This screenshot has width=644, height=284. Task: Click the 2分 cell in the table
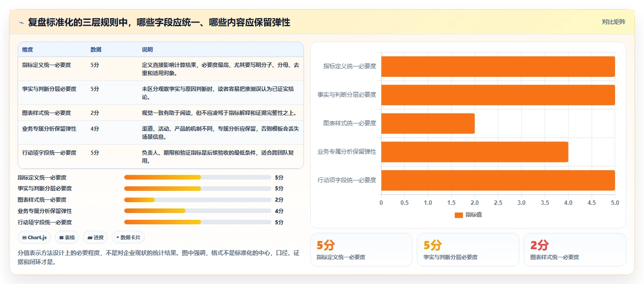click(95, 113)
